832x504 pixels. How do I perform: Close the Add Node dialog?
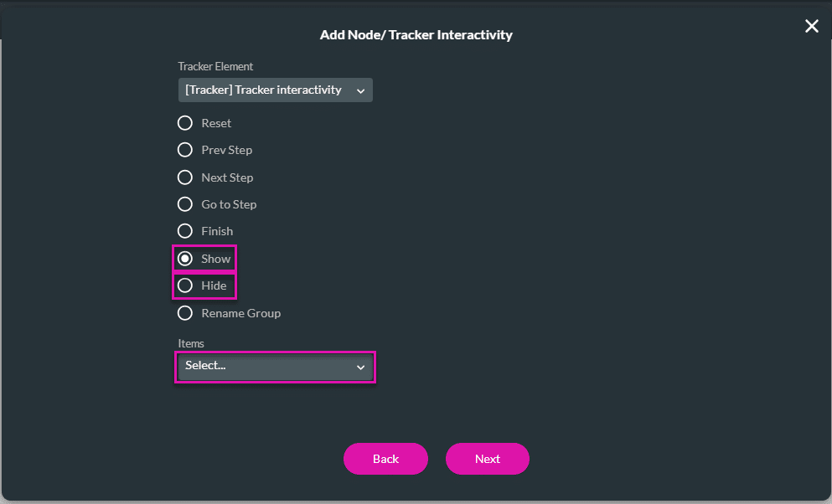pyautogui.click(x=811, y=26)
